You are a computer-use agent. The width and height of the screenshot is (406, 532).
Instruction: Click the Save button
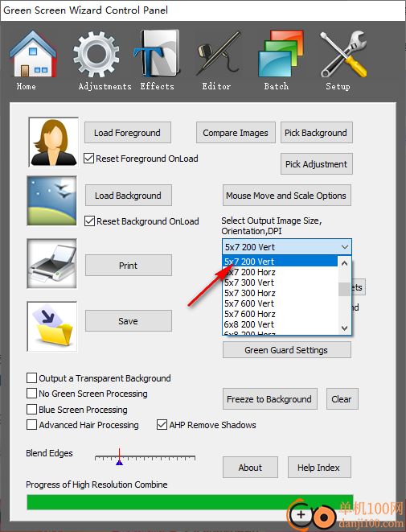[129, 321]
